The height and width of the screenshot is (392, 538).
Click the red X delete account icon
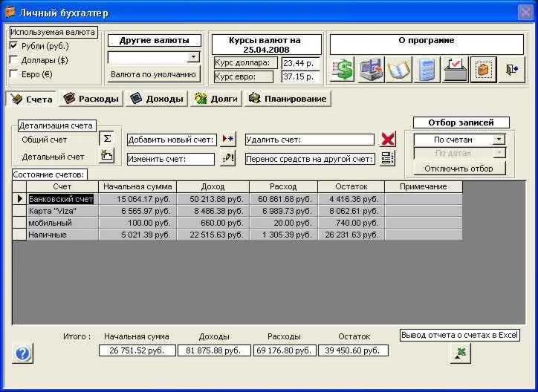[x=388, y=139]
